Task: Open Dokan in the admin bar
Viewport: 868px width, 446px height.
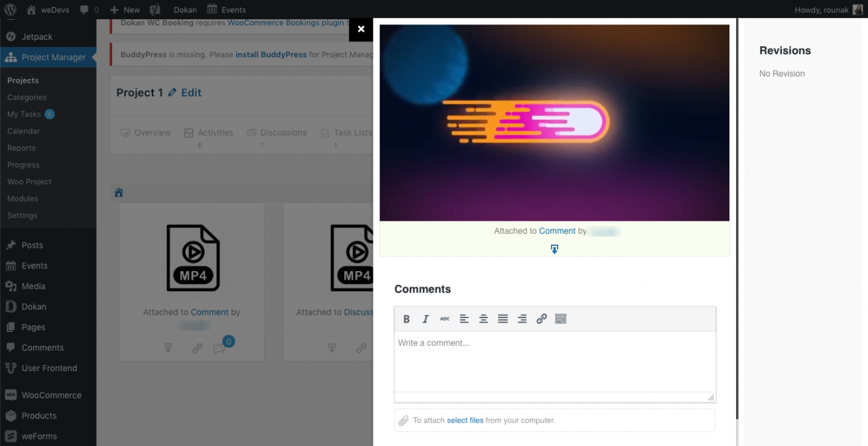Action: tap(185, 9)
